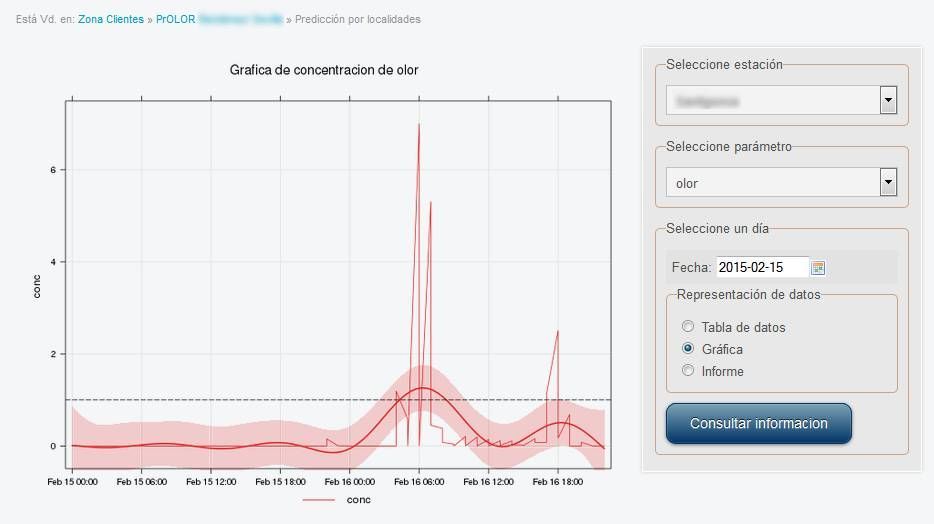
Task: Select the Informe radio option
Action: click(x=688, y=370)
